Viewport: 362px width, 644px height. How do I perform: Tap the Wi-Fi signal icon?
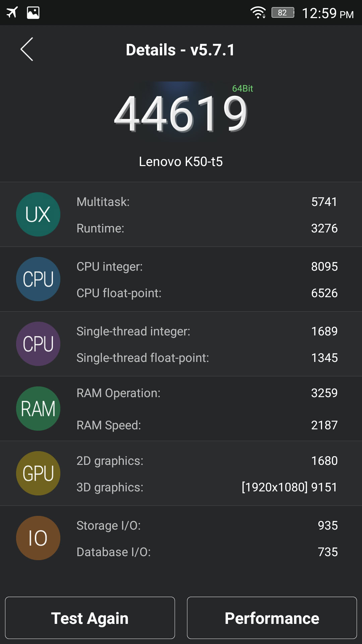(x=258, y=13)
